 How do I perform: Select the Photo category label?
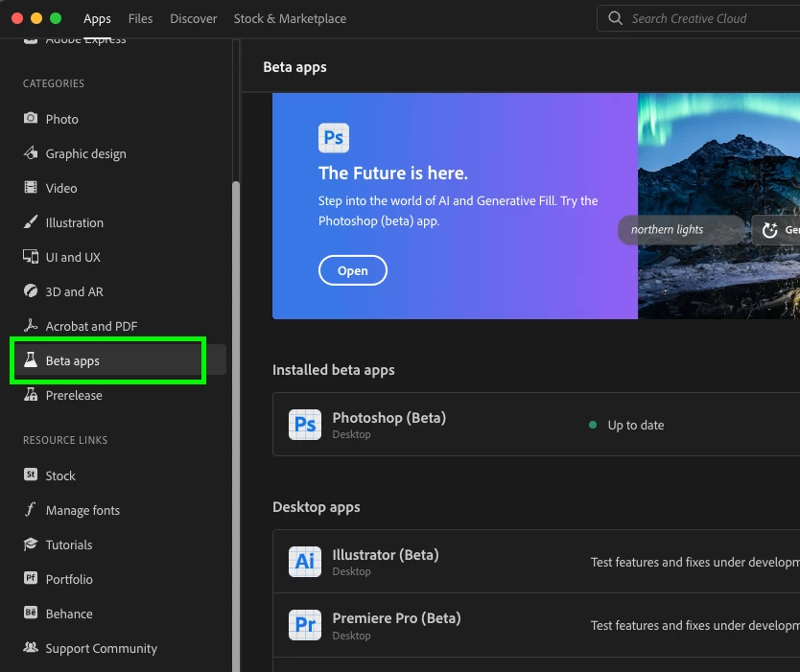point(61,119)
